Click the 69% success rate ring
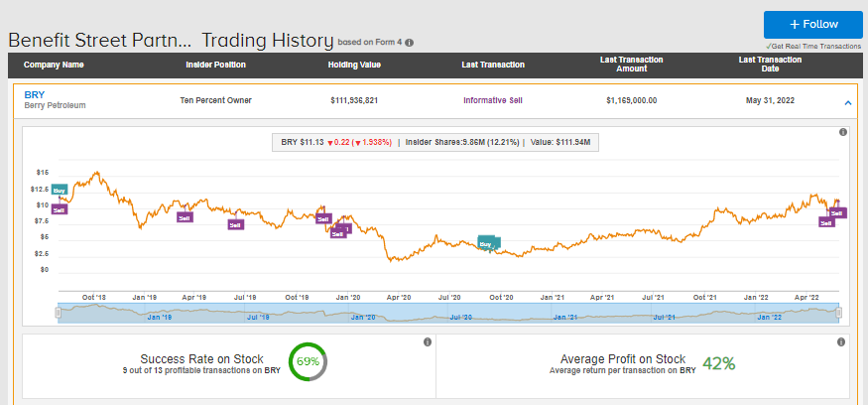This screenshot has width=868, height=405. tap(308, 361)
